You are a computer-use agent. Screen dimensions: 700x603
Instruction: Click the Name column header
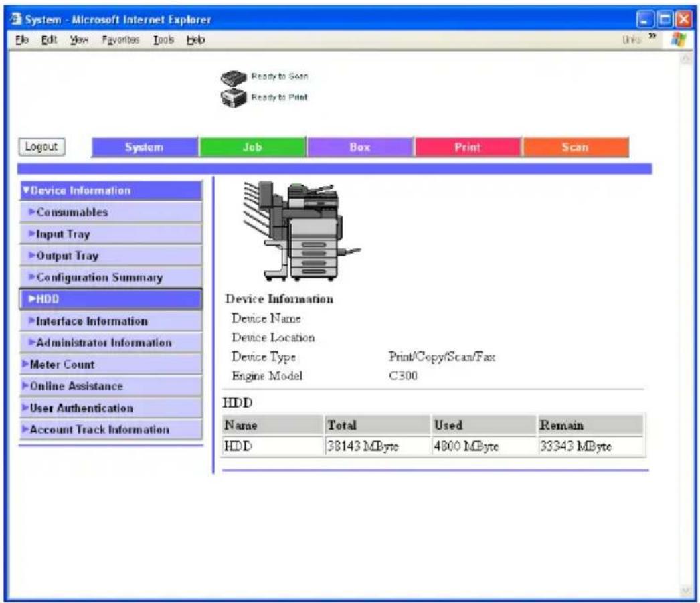tap(273, 425)
